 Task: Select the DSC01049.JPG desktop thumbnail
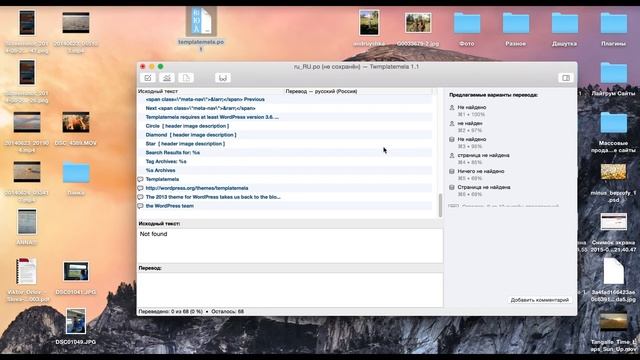(x=76, y=322)
